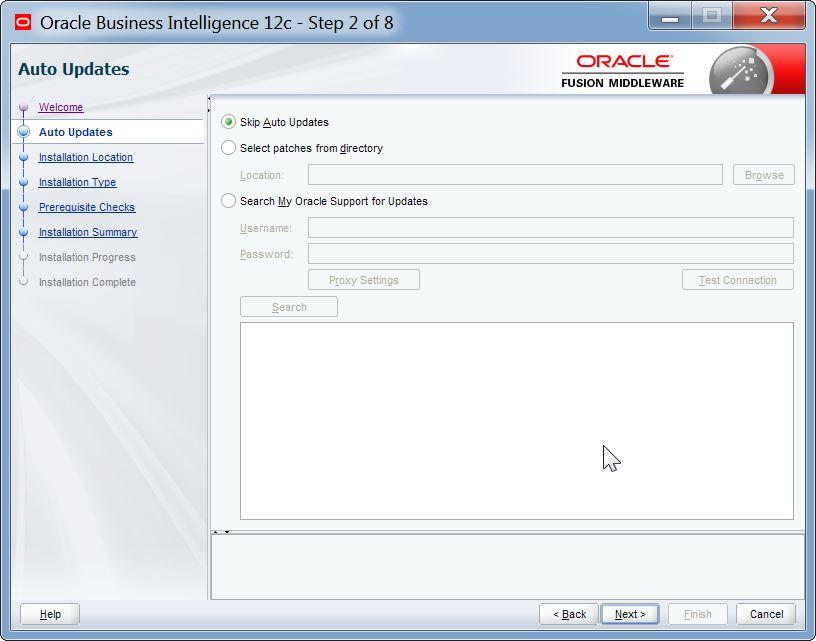The height and width of the screenshot is (641, 816).
Task: Collapse the left navigation pane arrows
Action: point(209,104)
